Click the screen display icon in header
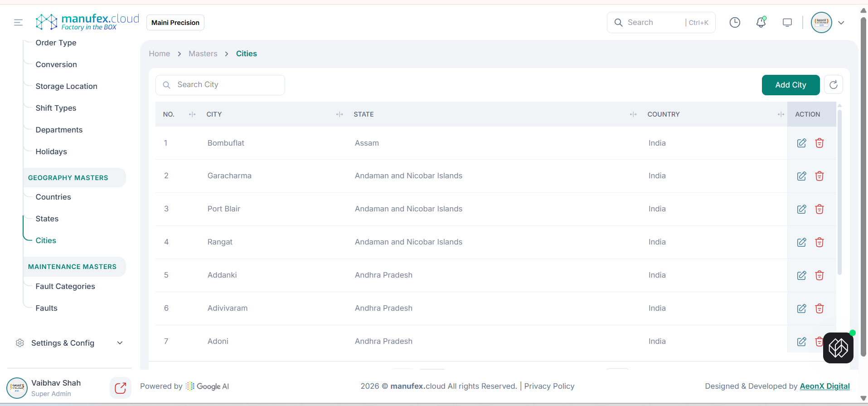 click(787, 23)
